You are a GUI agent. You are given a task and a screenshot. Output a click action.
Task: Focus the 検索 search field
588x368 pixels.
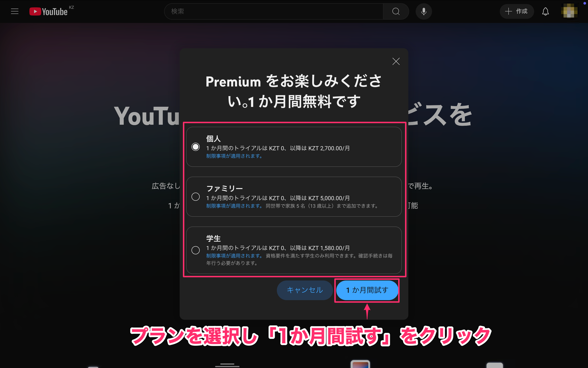(x=274, y=11)
